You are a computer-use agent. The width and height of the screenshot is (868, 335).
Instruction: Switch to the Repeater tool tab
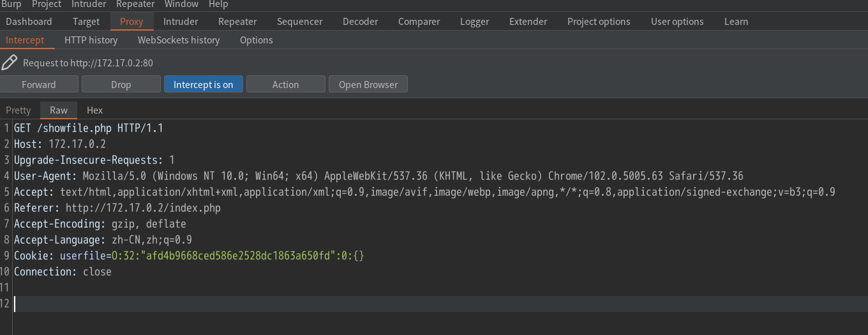click(x=237, y=22)
